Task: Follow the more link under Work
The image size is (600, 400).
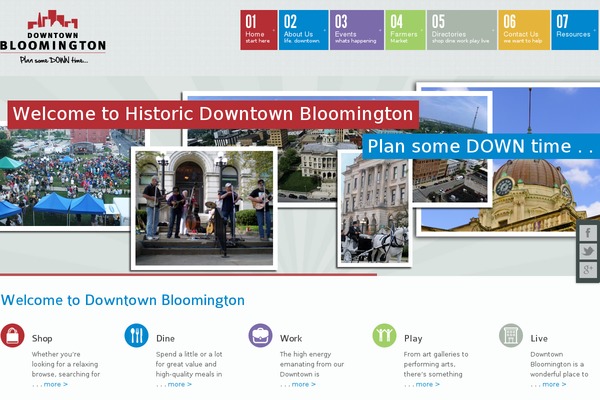Action: pos(303,384)
